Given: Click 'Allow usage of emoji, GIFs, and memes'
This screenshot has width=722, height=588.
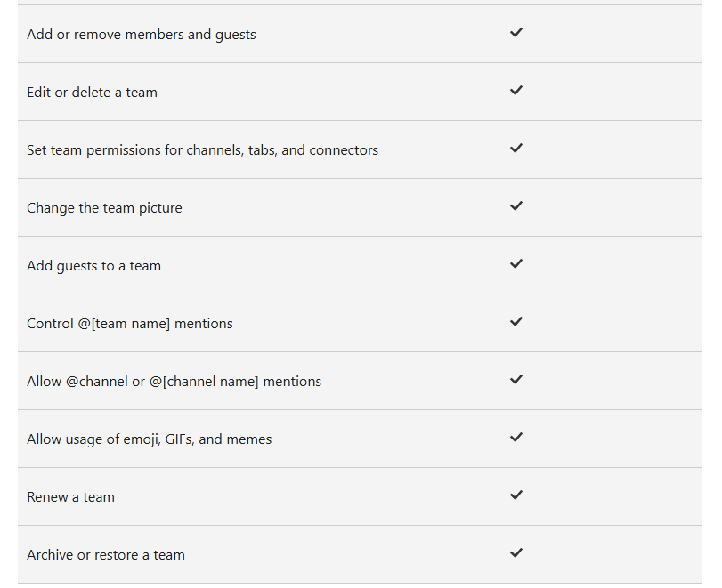Looking at the screenshot, I should (150, 439).
